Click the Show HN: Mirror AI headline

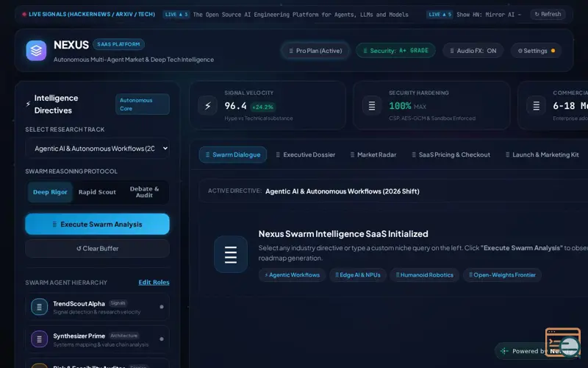(489, 15)
